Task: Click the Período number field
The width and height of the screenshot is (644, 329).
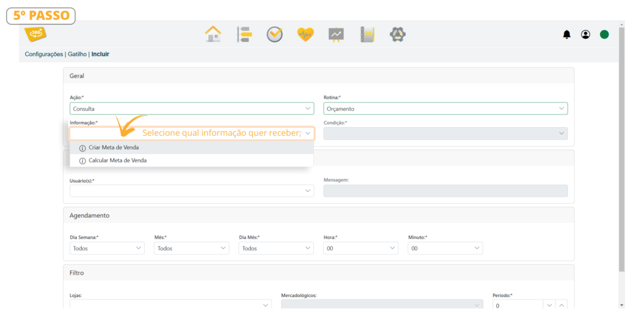Action: (518, 304)
